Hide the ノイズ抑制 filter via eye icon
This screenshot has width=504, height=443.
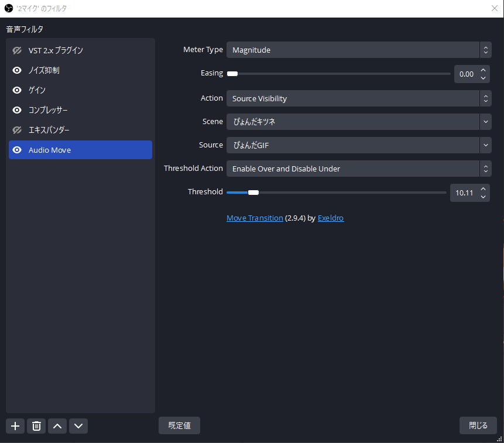coord(17,70)
